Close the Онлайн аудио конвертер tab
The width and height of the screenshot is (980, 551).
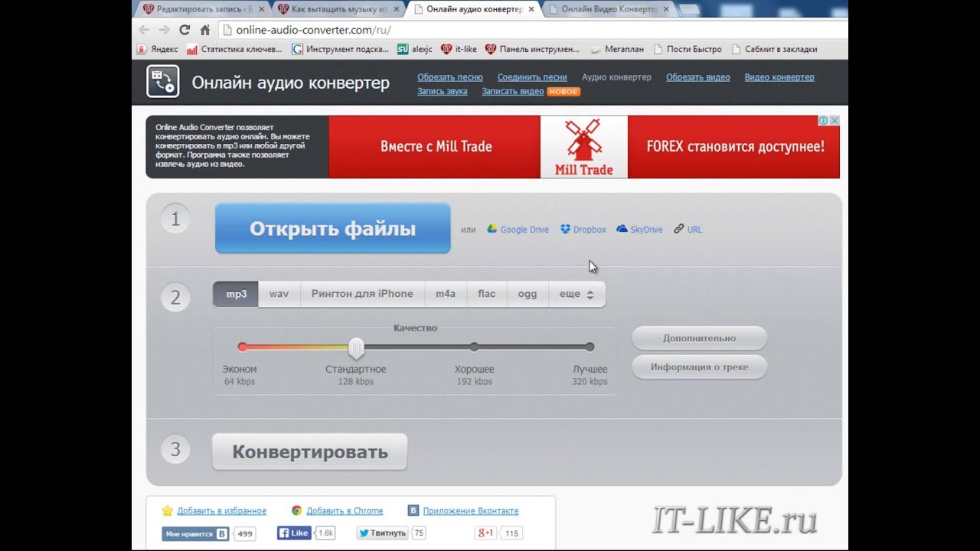coord(531,9)
